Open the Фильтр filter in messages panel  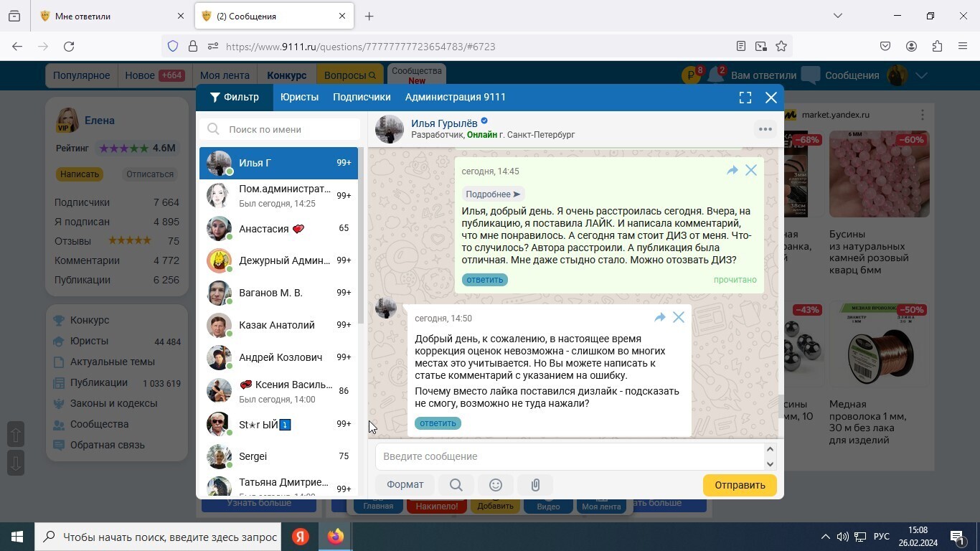(x=235, y=98)
